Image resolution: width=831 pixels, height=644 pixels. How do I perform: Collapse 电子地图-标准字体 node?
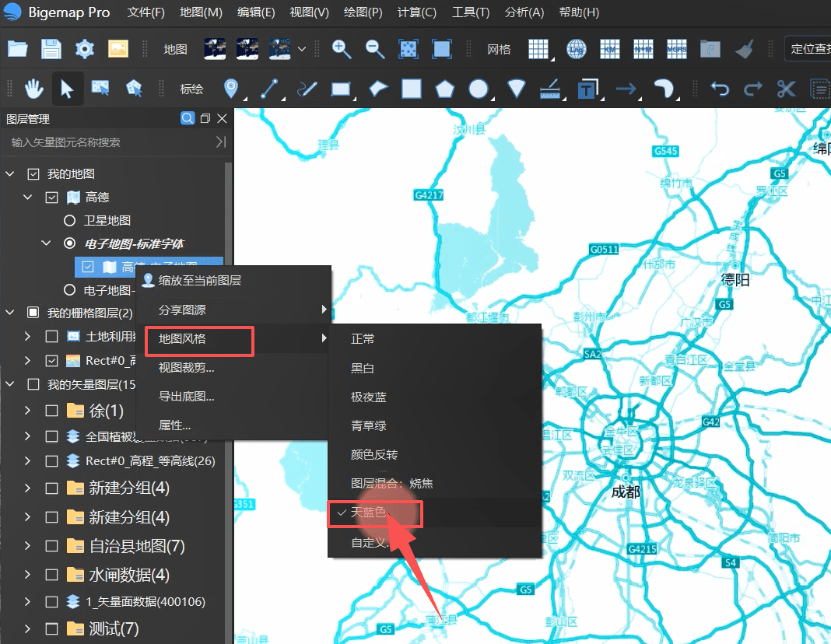pos(46,243)
